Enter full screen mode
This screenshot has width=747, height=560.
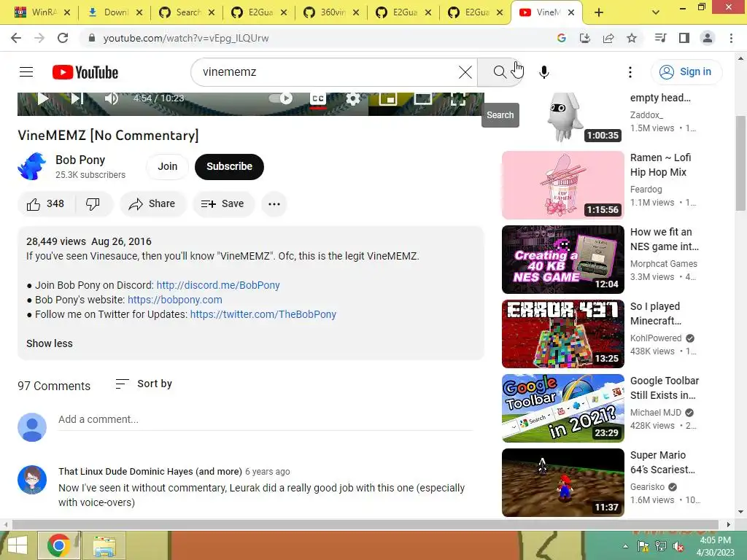[x=458, y=98]
